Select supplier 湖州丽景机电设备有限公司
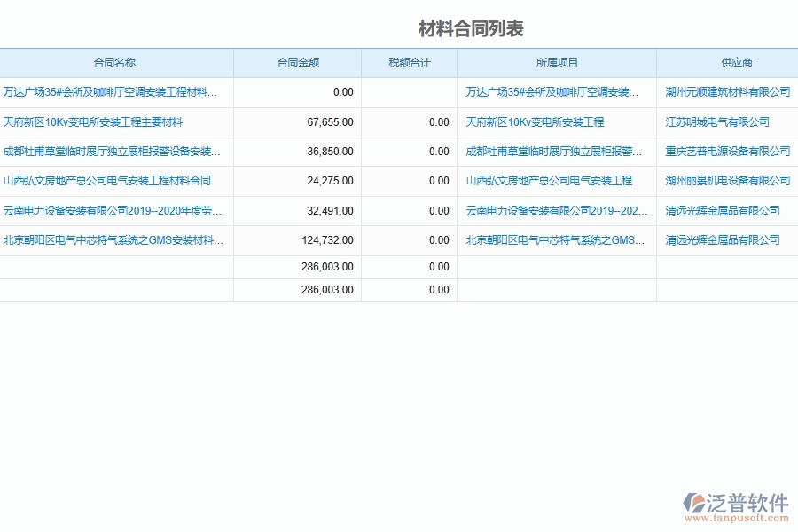 [x=726, y=181]
